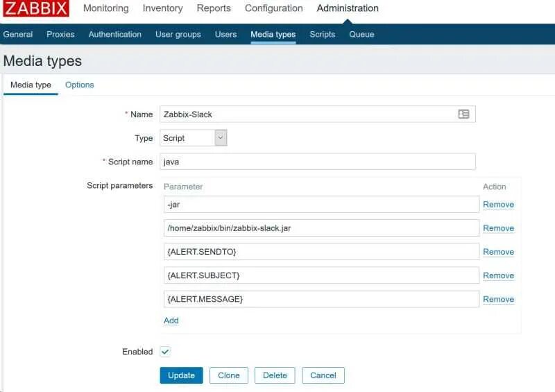Go to the User groups submenu
Screen dimensions: 555x392
(x=178, y=35)
